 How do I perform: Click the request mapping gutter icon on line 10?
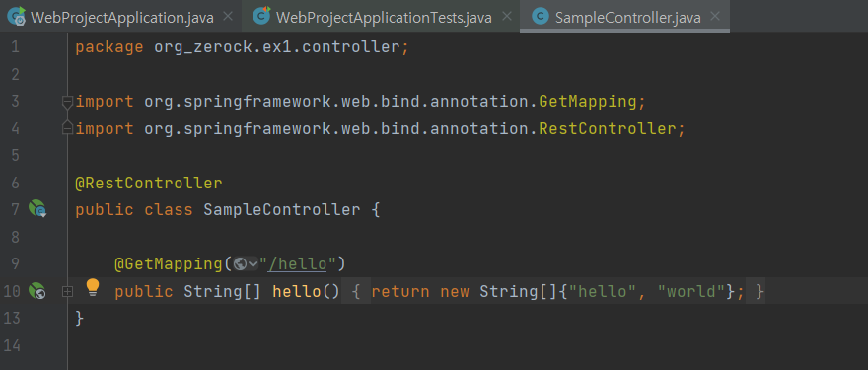pos(37,291)
